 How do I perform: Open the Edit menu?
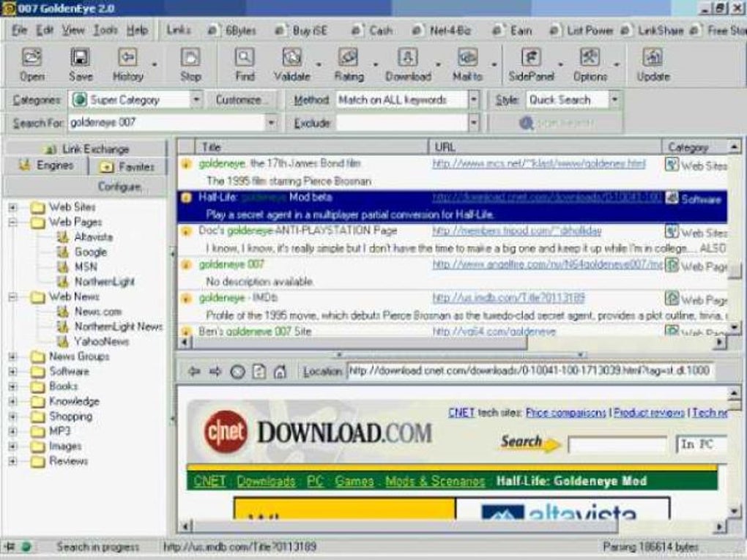[45, 31]
